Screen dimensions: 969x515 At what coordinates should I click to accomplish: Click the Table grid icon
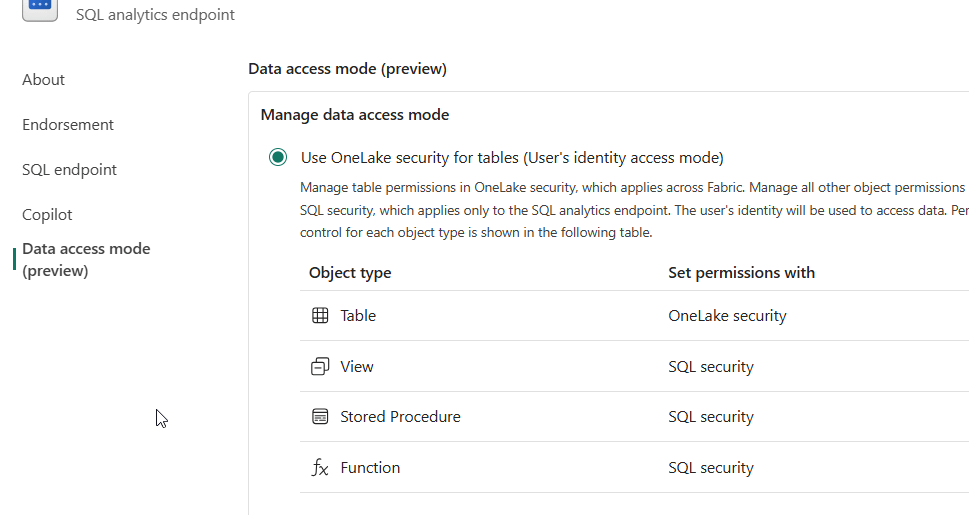pos(320,316)
